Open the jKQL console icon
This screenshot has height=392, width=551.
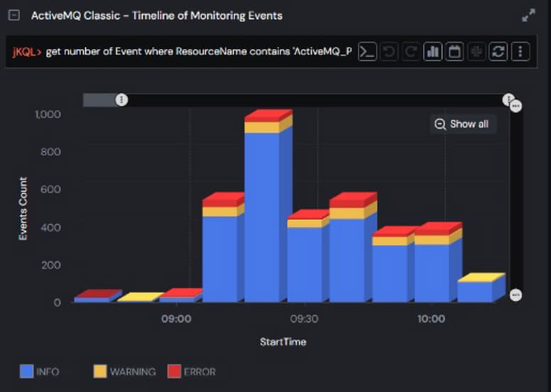pos(367,52)
